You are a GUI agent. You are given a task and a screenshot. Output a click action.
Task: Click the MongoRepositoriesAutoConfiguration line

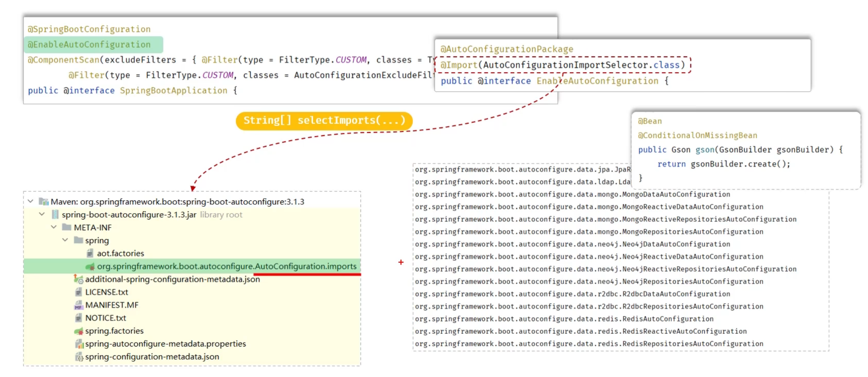click(589, 231)
